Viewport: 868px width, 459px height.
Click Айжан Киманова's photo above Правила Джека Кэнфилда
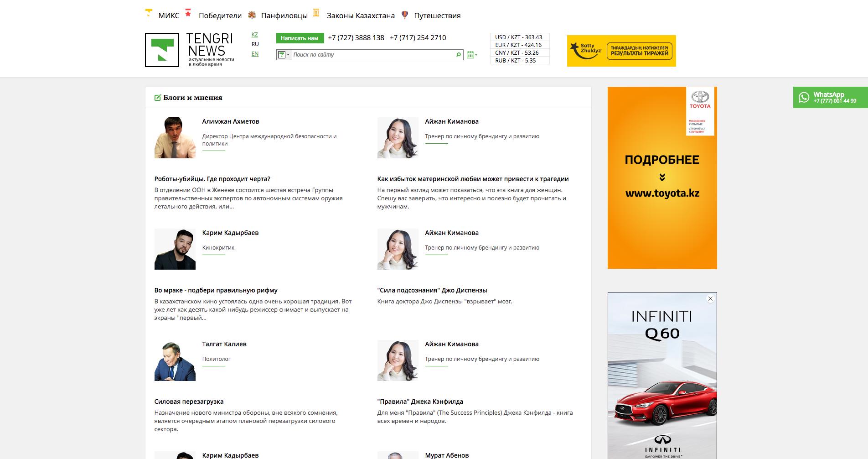pos(398,360)
